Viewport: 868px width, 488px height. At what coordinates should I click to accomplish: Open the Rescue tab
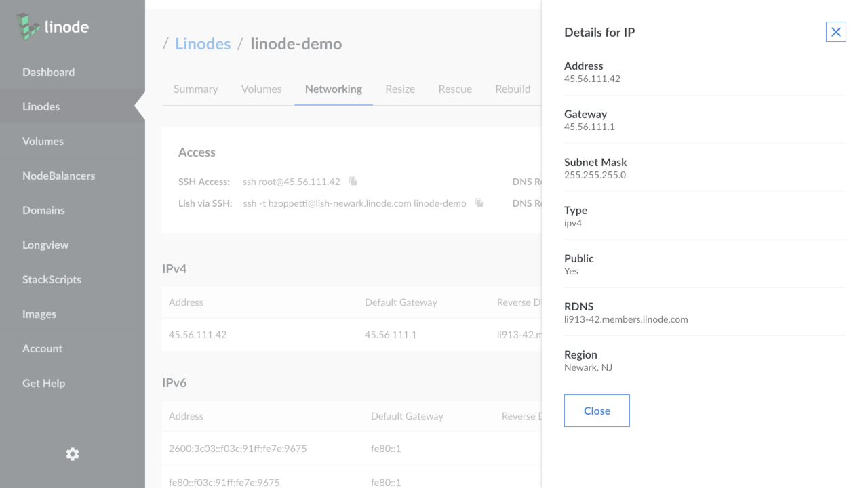coord(455,89)
